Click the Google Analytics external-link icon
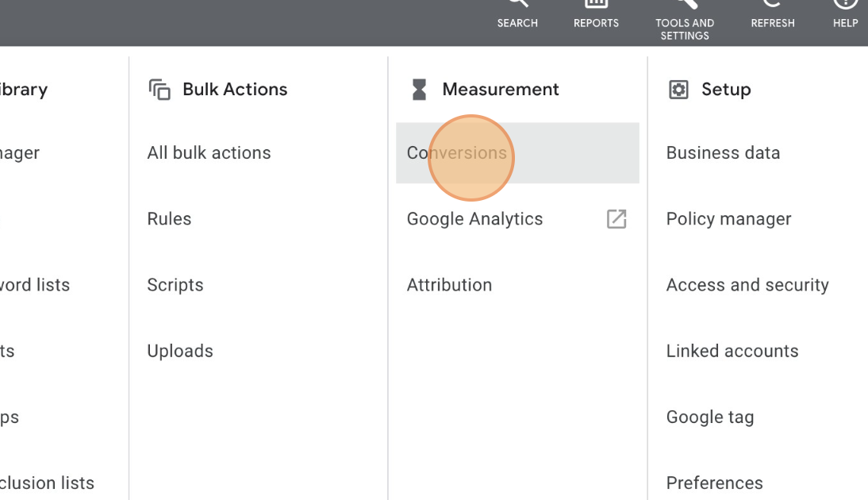868x500 pixels. (616, 219)
